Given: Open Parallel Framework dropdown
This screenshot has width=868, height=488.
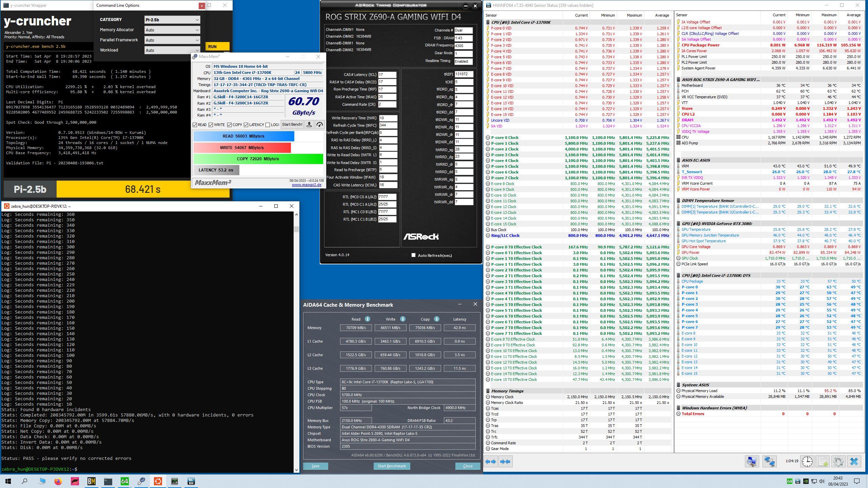Looking at the screenshot, I should point(172,40).
